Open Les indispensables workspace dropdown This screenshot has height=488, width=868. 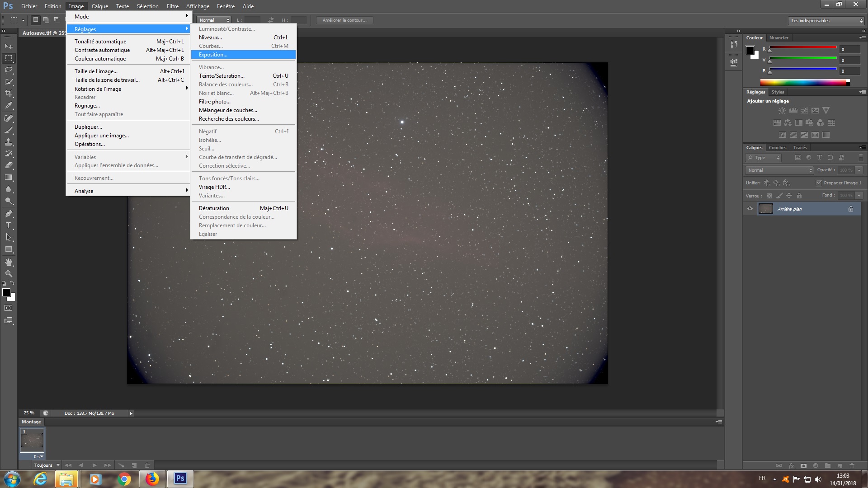[826, 20]
